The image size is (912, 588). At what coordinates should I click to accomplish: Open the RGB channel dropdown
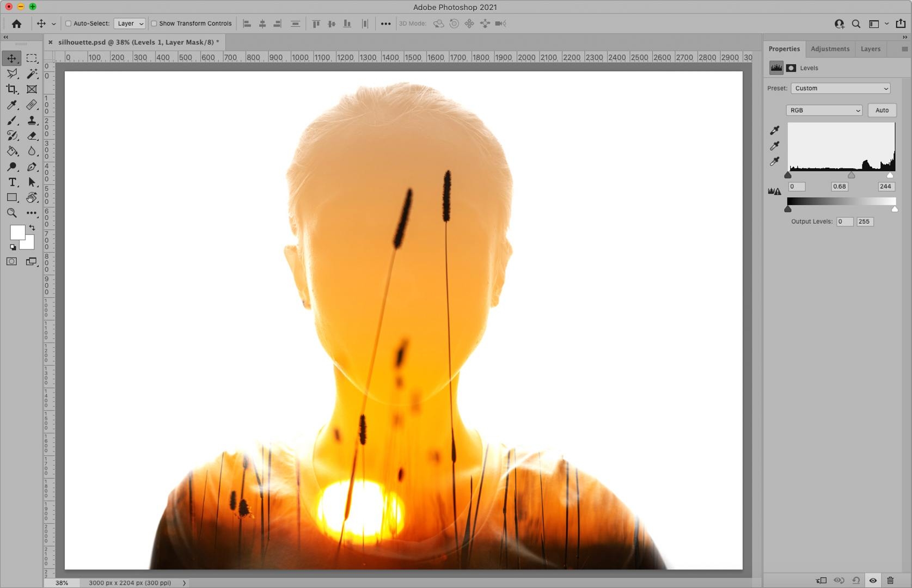click(x=823, y=110)
